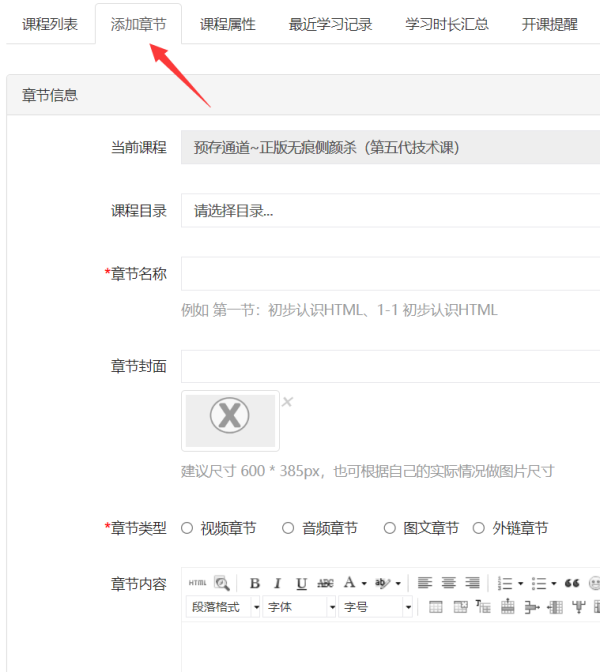This screenshot has width=600, height=672.
Task: Select 音频章节 chapter type
Action: click(288, 528)
